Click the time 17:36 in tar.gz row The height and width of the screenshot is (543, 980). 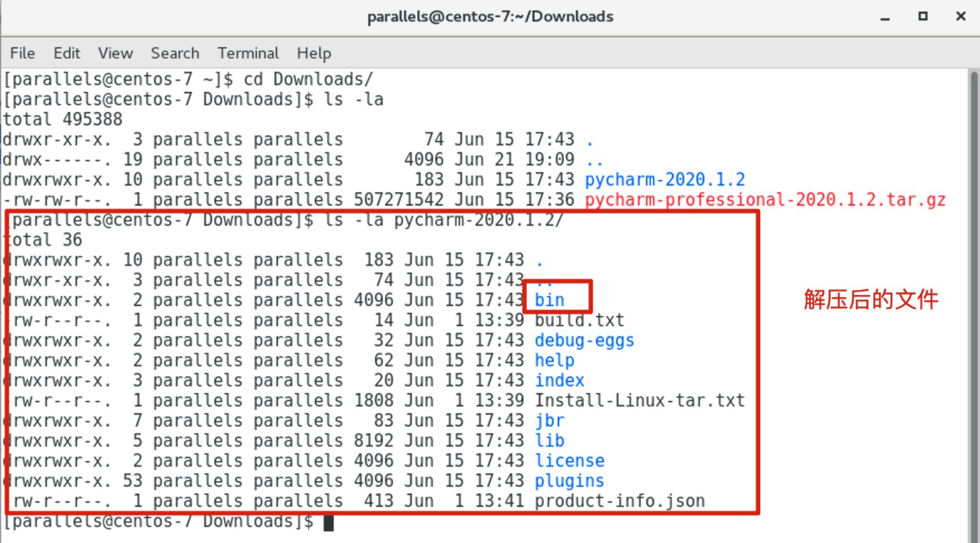(x=549, y=200)
